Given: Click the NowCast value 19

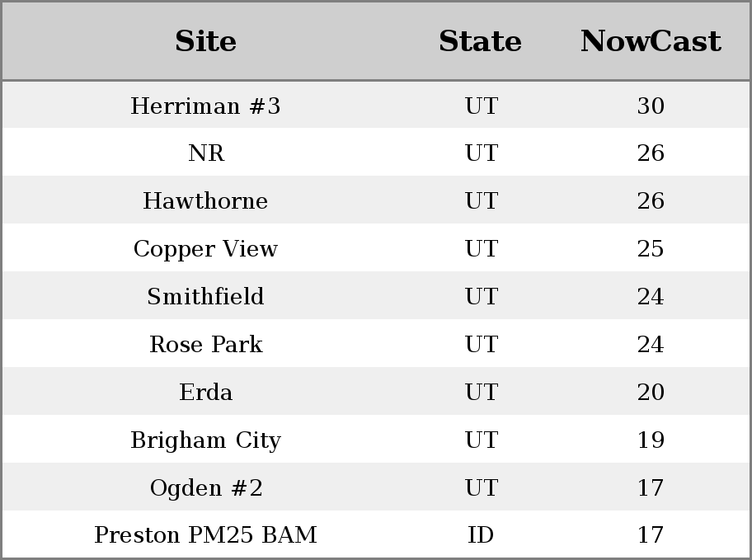Looking at the screenshot, I should (x=651, y=440).
